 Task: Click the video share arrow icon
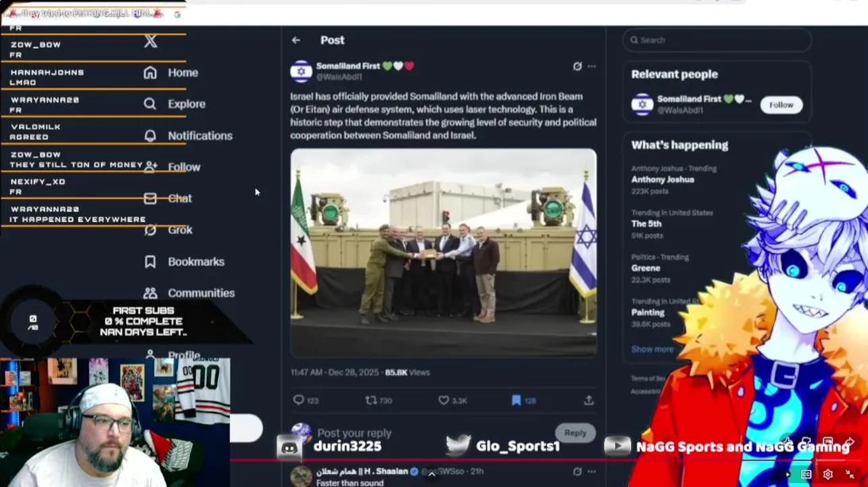[x=850, y=443]
